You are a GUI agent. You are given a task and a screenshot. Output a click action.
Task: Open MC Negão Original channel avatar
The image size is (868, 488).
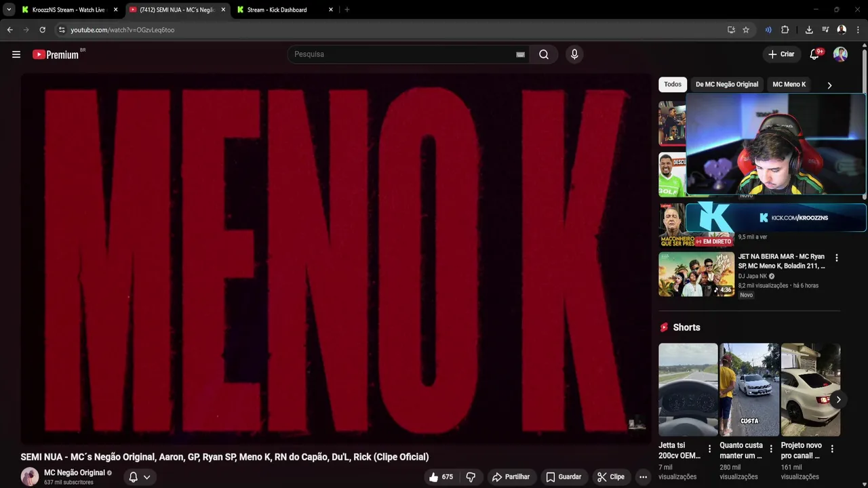pos(30,476)
